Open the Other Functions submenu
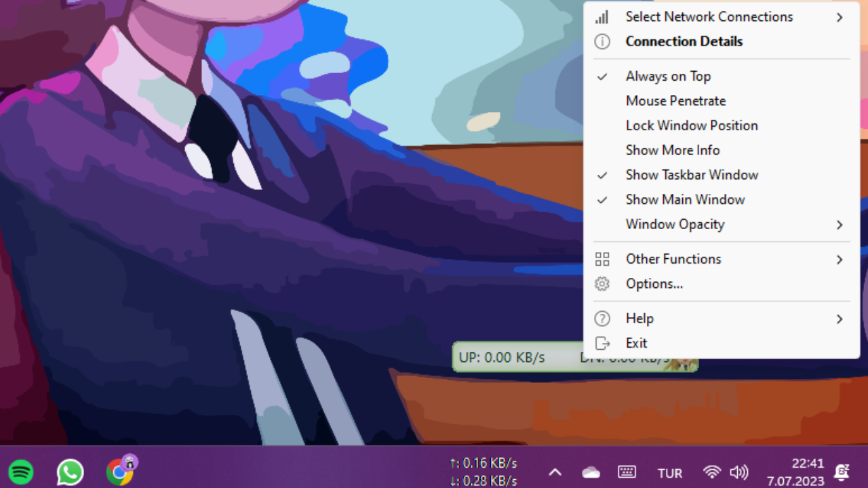 click(x=673, y=259)
